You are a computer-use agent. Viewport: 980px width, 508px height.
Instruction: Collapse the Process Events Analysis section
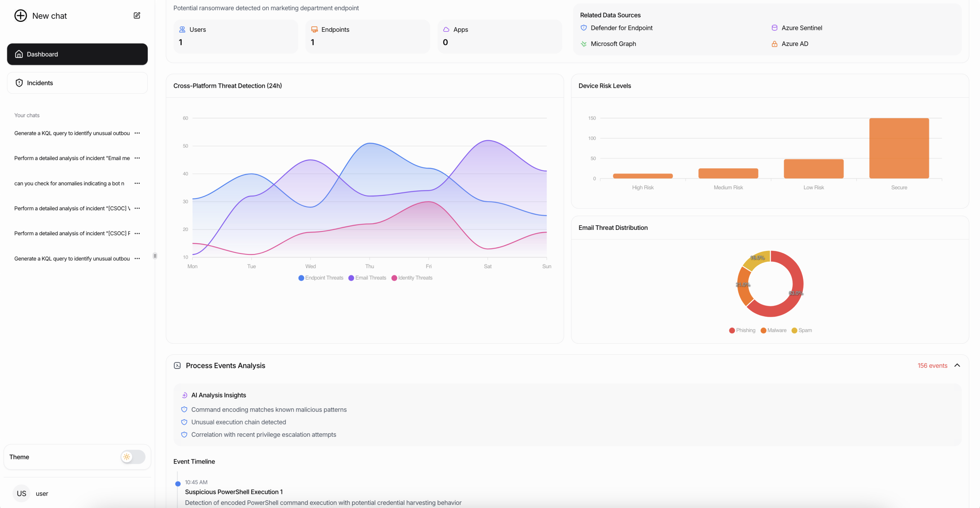(957, 365)
